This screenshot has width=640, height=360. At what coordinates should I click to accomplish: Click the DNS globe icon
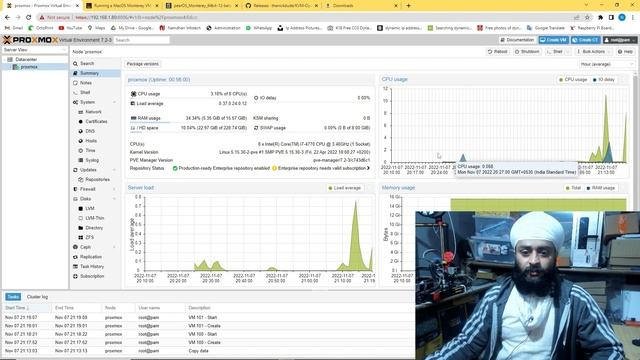pos(80,131)
